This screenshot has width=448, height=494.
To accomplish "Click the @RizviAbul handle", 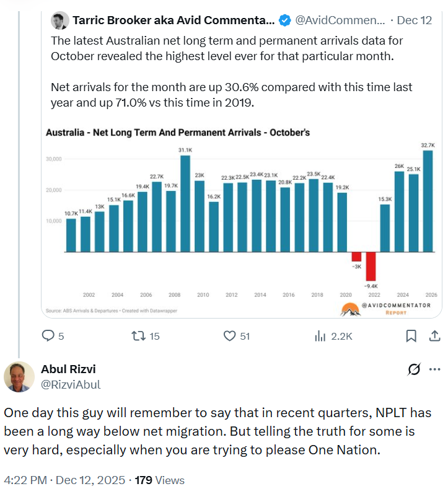I will [x=70, y=385].
